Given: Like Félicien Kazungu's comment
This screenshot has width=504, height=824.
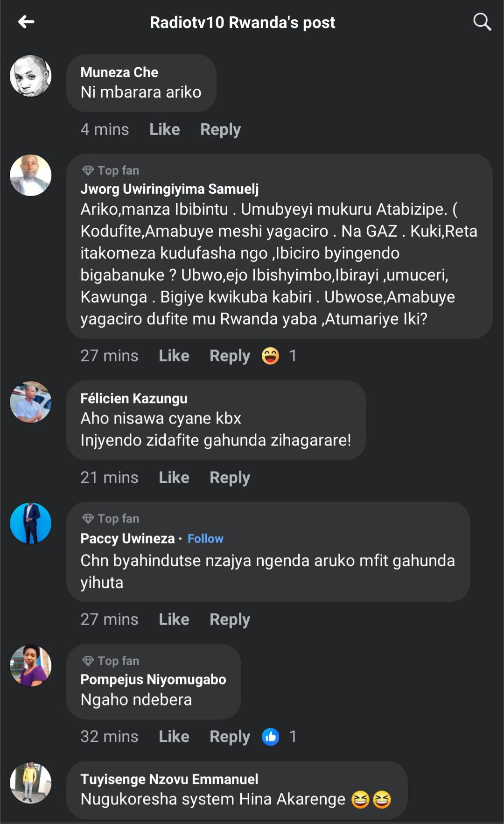Looking at the screenshot, I should tap(174, 478).
